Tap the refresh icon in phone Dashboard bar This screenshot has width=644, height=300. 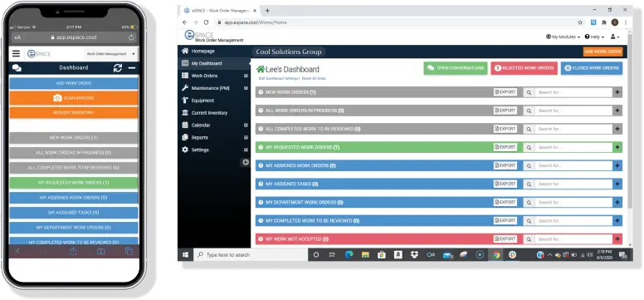118,68
